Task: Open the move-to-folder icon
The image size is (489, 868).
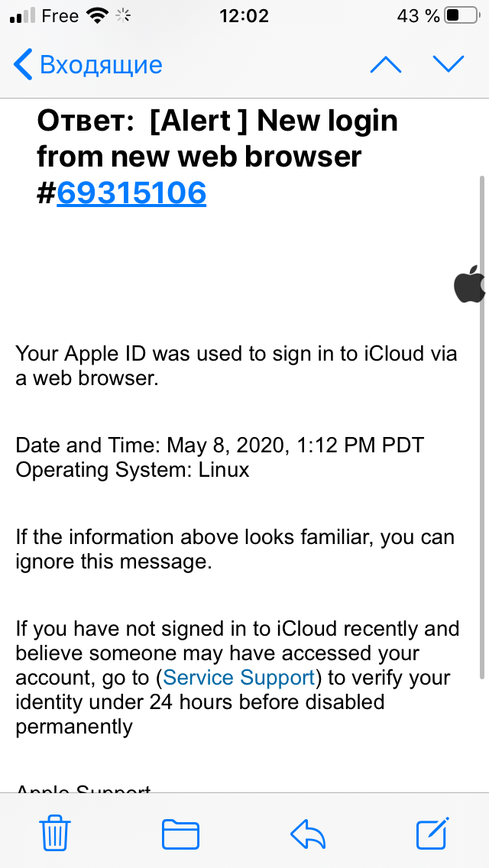Action: pos(180,834)
